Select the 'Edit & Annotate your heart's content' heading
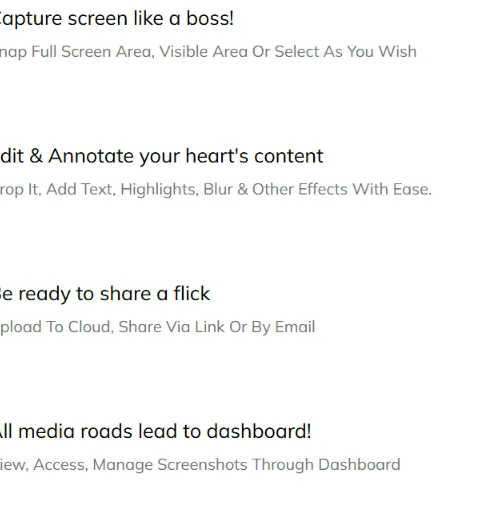Screen dimensions: 484x524 click(162, 156)
